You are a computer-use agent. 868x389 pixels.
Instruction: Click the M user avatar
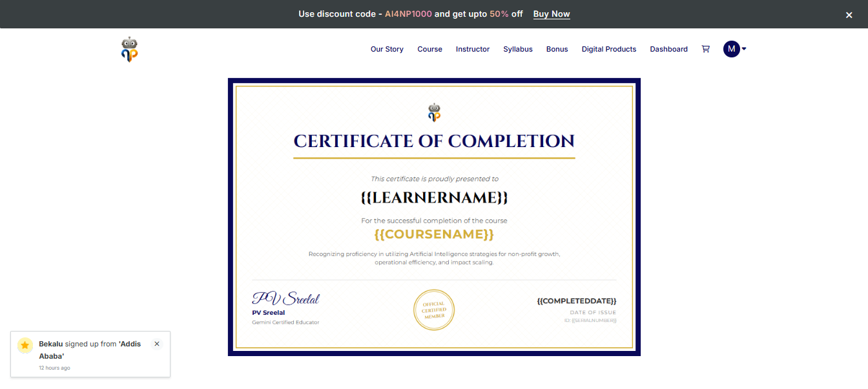731,49
